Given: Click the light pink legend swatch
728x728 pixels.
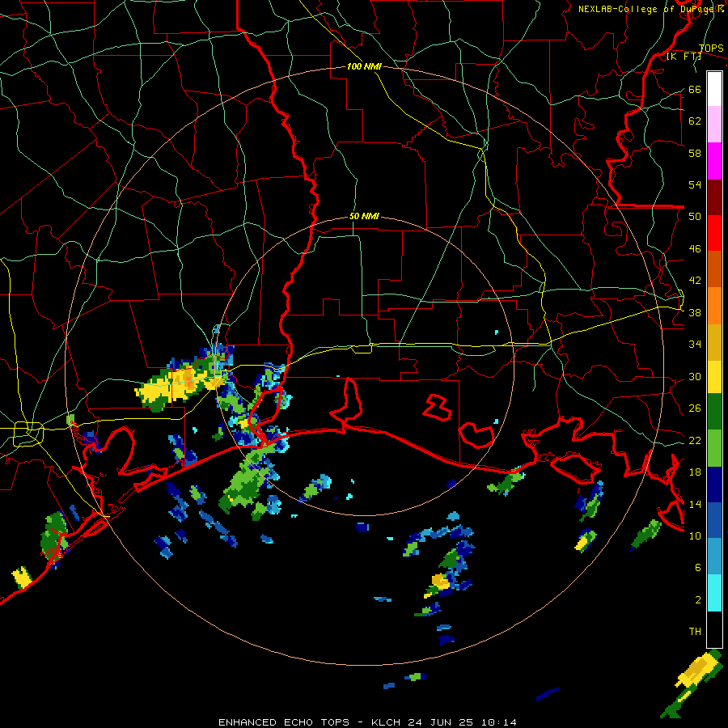Looking at the screenshot, I should 714,125.
